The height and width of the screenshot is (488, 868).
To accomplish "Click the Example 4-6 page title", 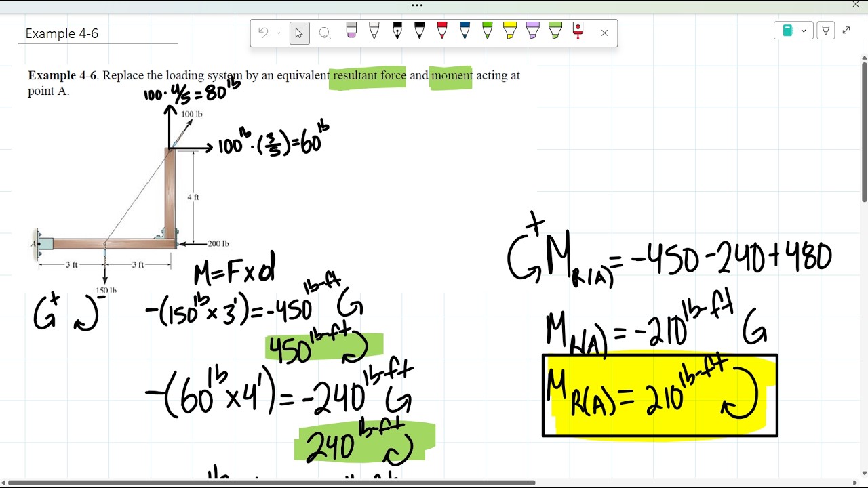I will click(x=62, y=33).
